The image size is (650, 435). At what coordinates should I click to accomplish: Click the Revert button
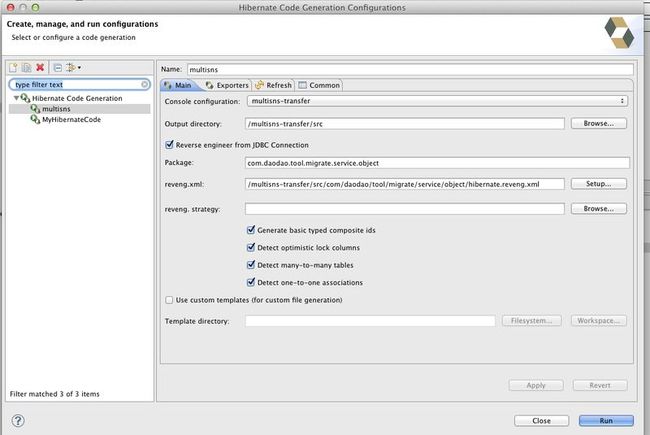pos(600,385)
